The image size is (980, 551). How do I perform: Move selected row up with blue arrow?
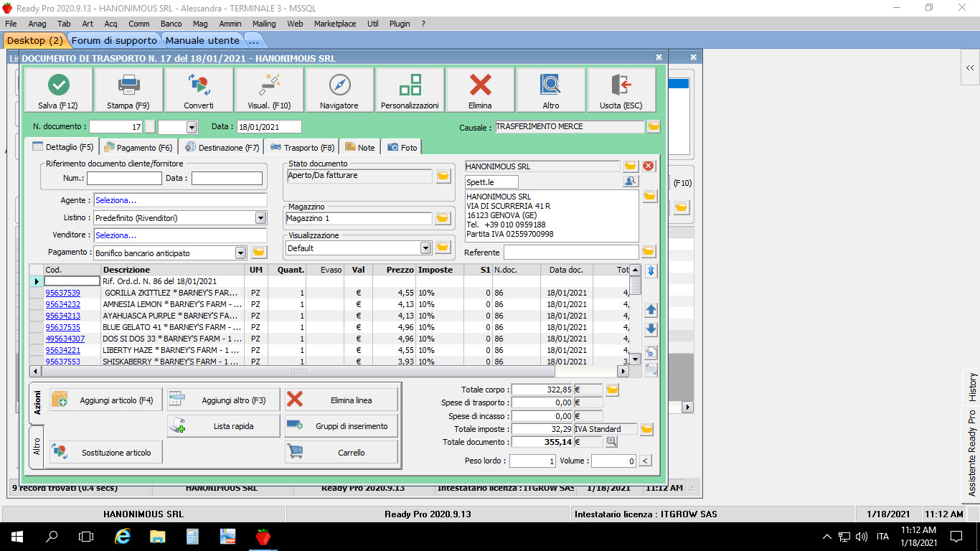tap(651, 310)
